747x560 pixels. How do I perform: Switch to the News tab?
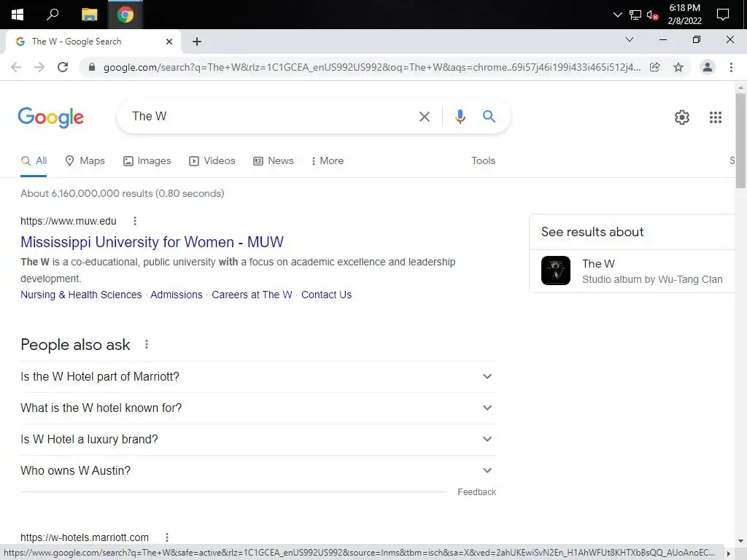point(273,161)
